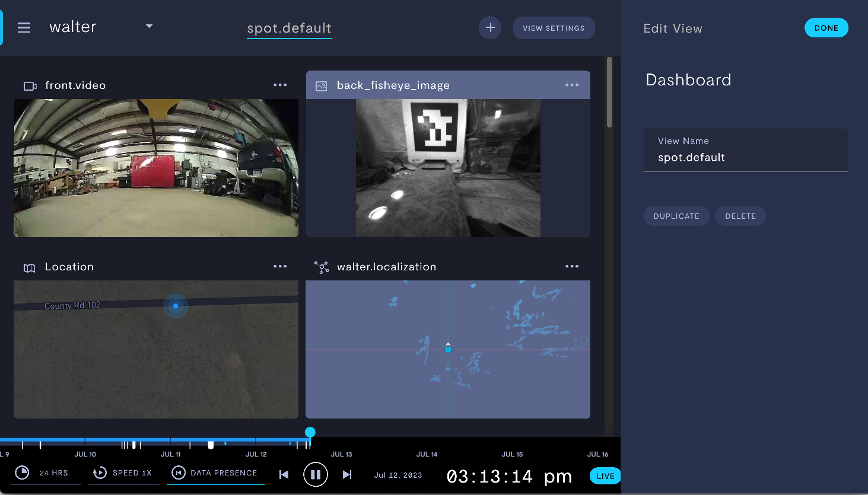Open the hamburger navigation menu
Image resolution: width=868 pixels, height=495 pixels.
click(24, 28)
